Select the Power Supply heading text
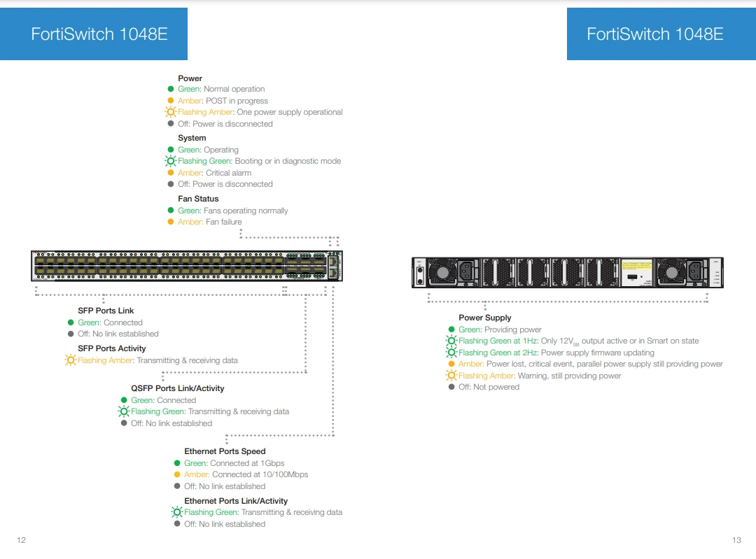This screenshot has height=559, width=756. 484,318
